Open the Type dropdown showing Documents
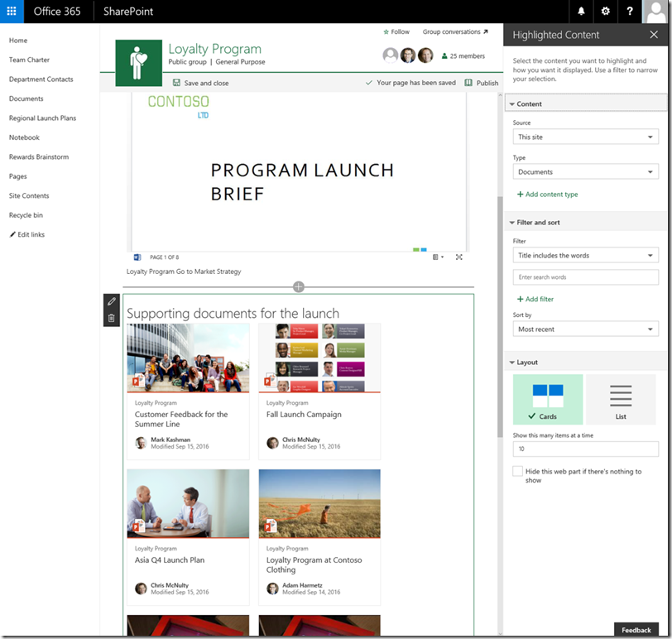 [585, 172]
